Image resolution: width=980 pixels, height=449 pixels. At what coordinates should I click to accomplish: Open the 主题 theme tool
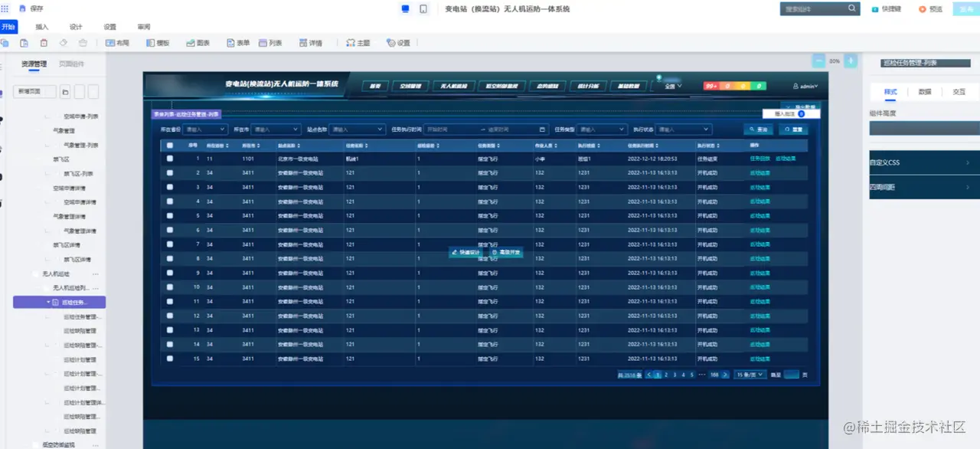click(358, 43)
